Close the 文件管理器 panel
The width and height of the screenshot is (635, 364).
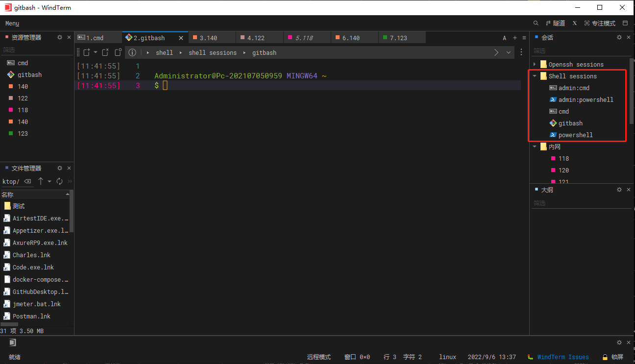tap(69, 168)
